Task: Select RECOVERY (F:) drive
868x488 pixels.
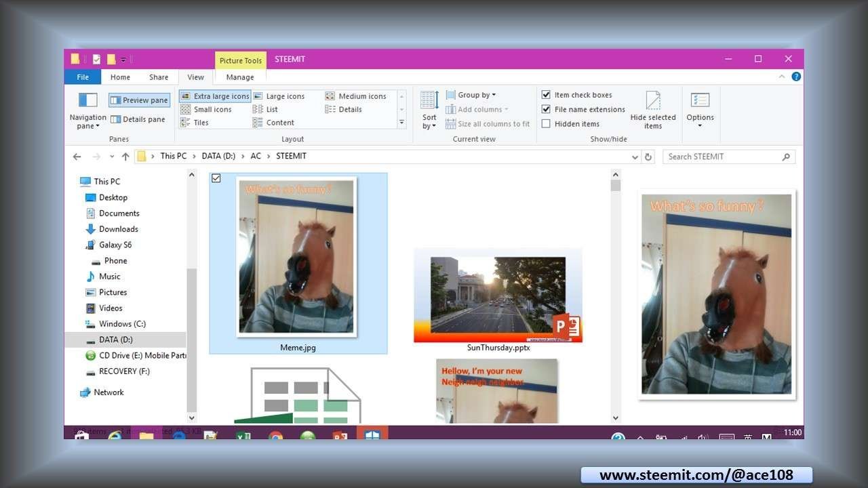Action: click(117, 371)
